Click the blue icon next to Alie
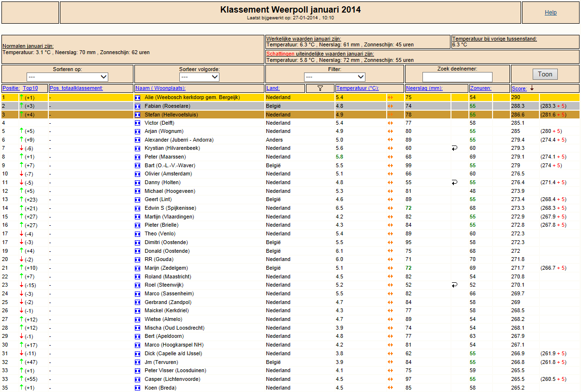The width and height of the screenshot is (581, 392). (138, 98)
